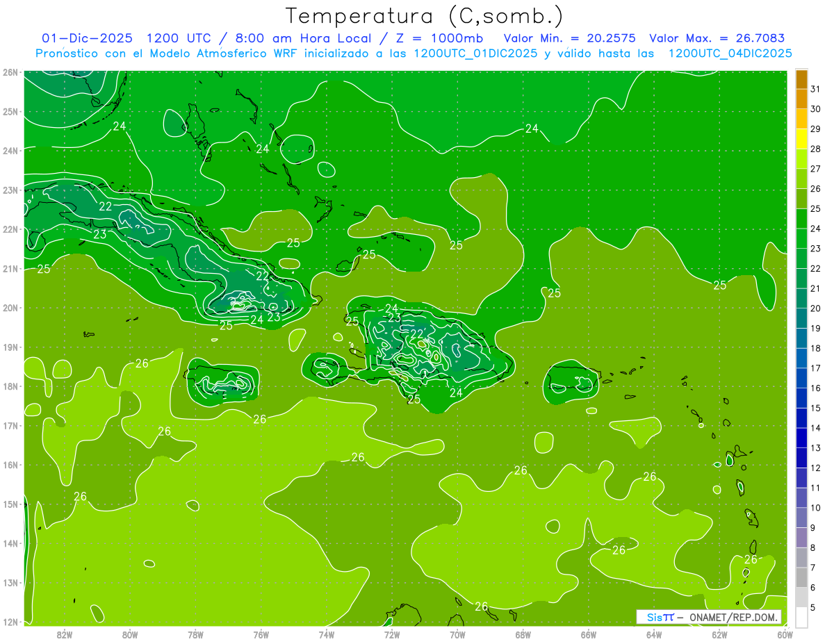834x644 pixels.
Task: Click the gray swatch between 6 and 7
Action: click(801, 577)
